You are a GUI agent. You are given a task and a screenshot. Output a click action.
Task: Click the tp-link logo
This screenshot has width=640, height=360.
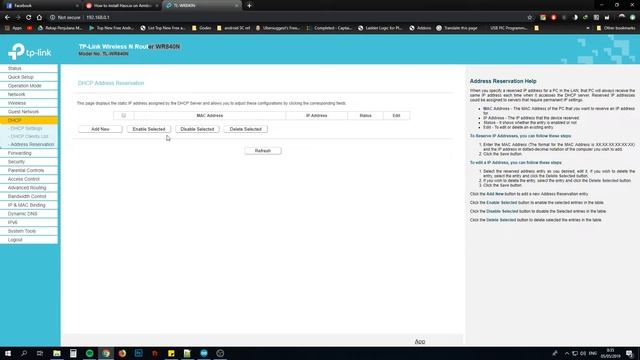(x=29, y=52)
